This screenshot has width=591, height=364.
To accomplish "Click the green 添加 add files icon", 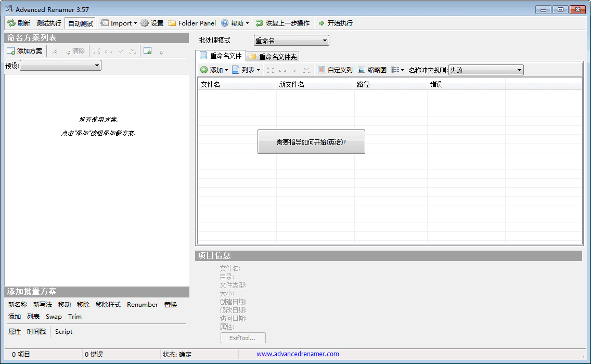I will [204, 70].
